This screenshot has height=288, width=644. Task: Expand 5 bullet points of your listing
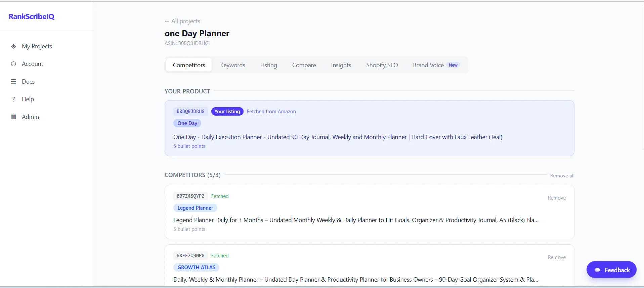189,146
